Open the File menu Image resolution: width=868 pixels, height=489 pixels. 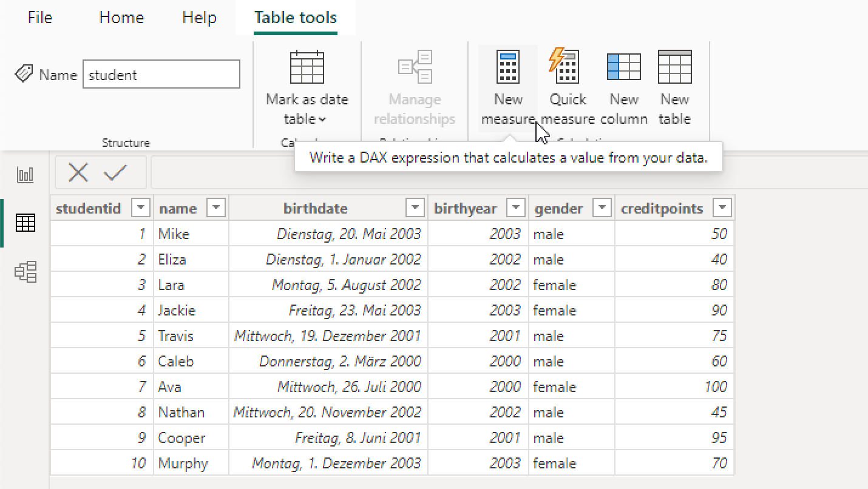click(x=40, y=18)
